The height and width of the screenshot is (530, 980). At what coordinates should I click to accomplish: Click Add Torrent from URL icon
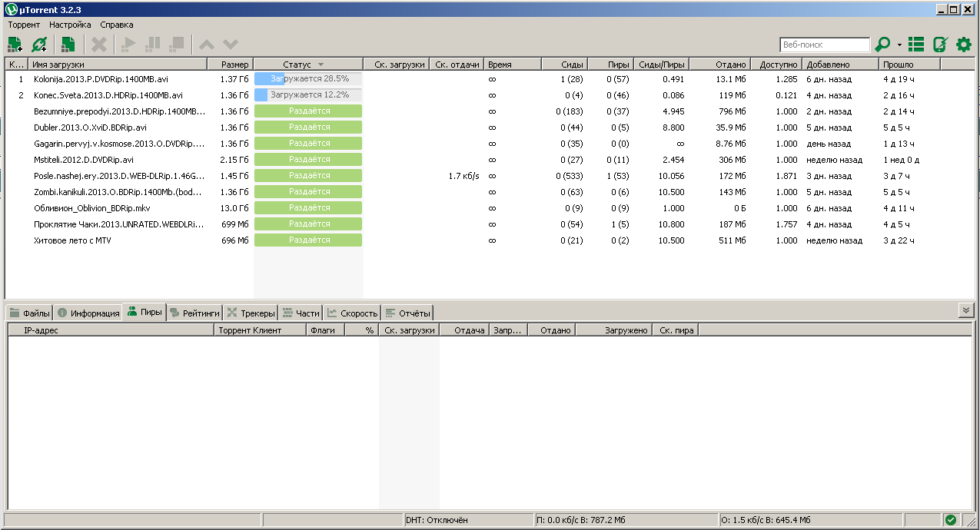tap(39, 45)
